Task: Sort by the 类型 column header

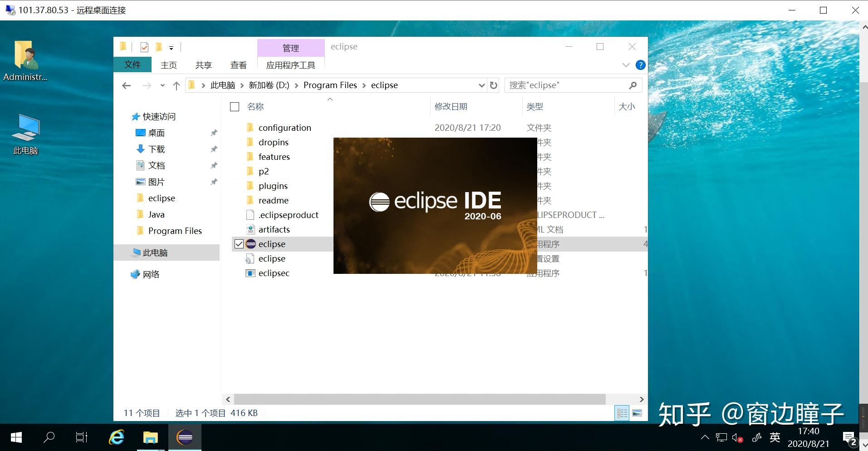Action: pyautogui.click(x=535, y=107)
